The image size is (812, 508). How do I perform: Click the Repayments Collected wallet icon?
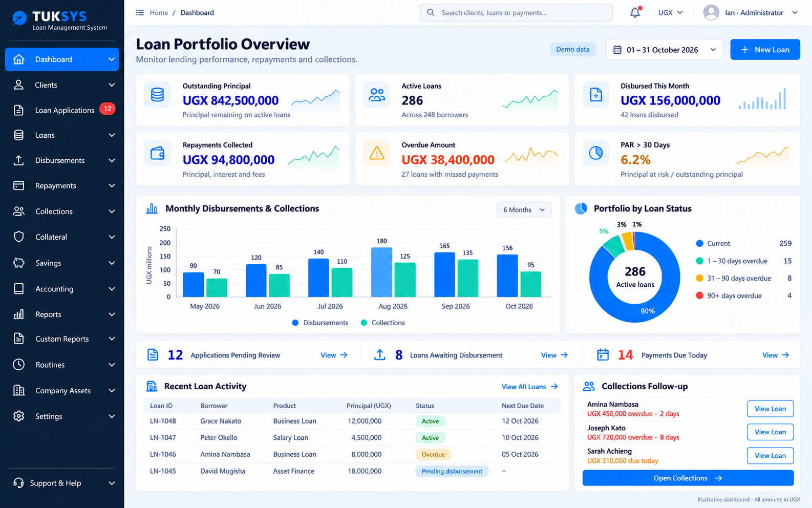158,153
